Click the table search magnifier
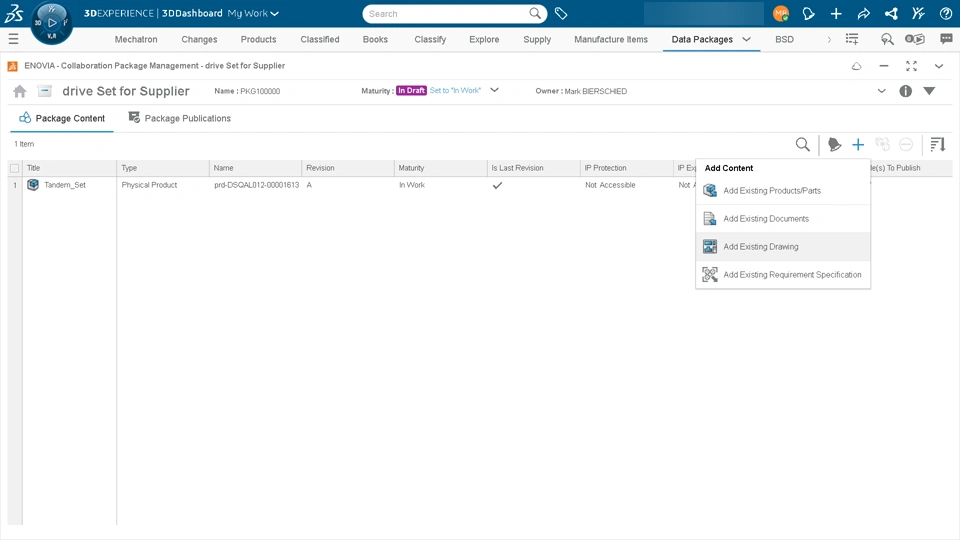 [803, 144]
